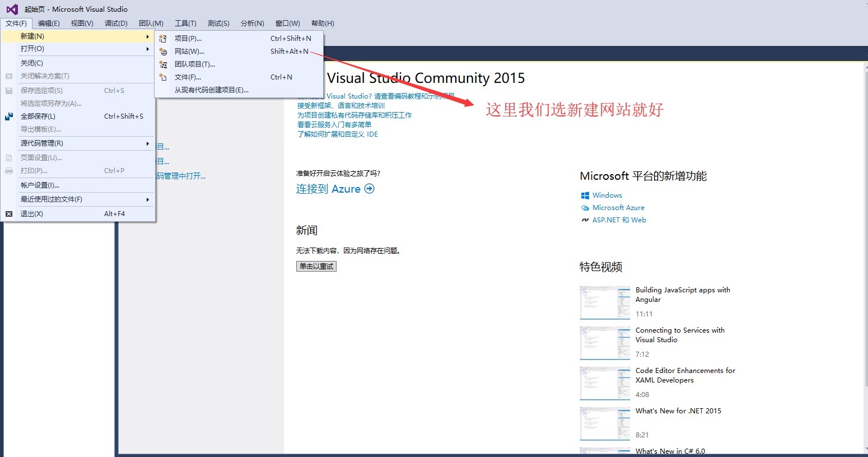Click the 项目(P) icon in the New submenu

pyautogui.click(x=162, y=38)
